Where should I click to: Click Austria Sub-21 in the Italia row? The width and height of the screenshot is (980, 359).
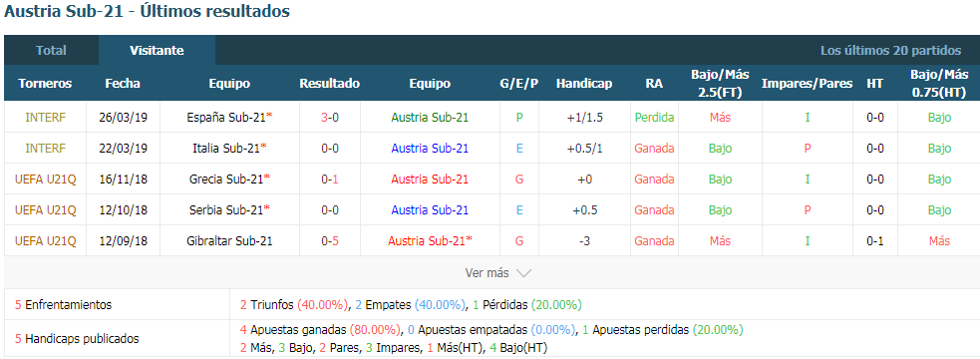coord(430,149)
